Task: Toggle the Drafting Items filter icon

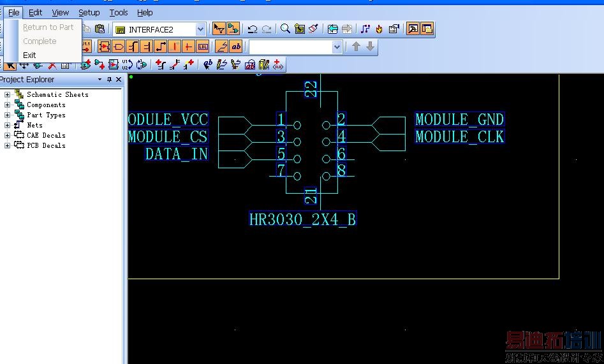Action: (222, 47)
